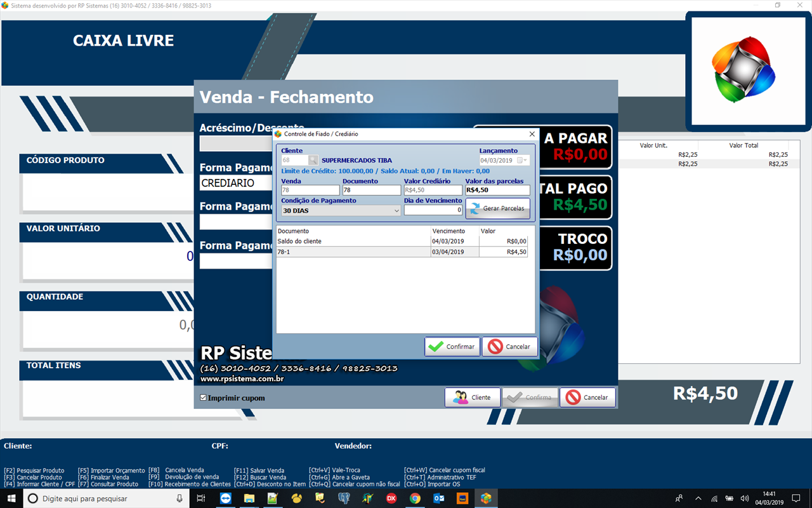This screenshot has height=508, width=812.
Task: Cancel the Controle de Fiado dialog
Action: [509, 347]
